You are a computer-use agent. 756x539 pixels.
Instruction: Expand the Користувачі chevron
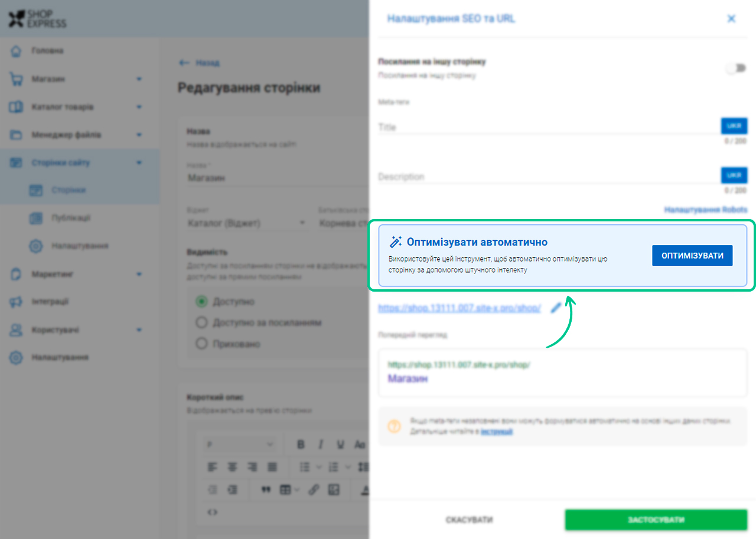pyautogui.click(x=139, y=330)
